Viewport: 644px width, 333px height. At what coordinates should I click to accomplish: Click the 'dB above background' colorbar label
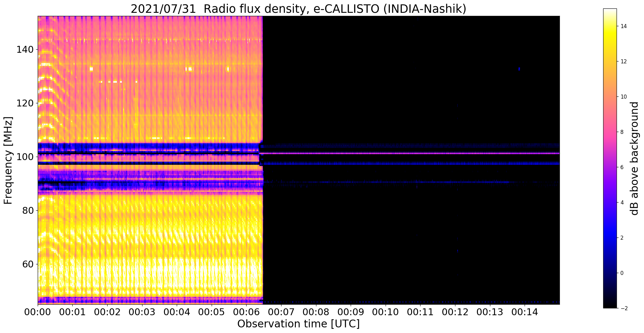tap(634, 159)
